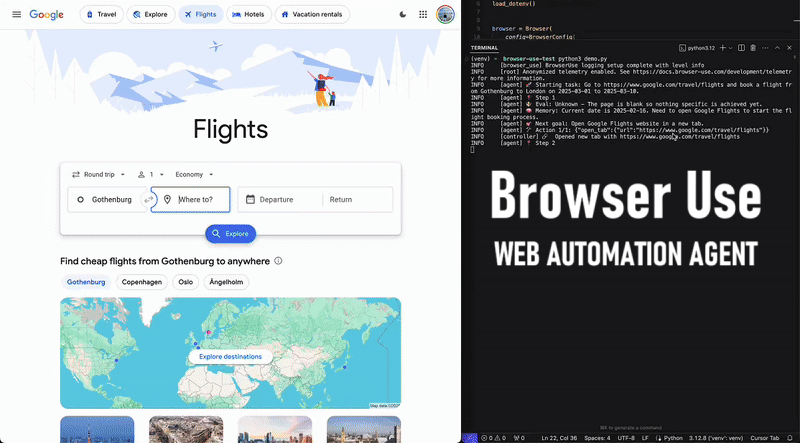Screen dimensions: 800x443
Task: Go to Vacation rentals tab
Action: (x=312, y=14)
